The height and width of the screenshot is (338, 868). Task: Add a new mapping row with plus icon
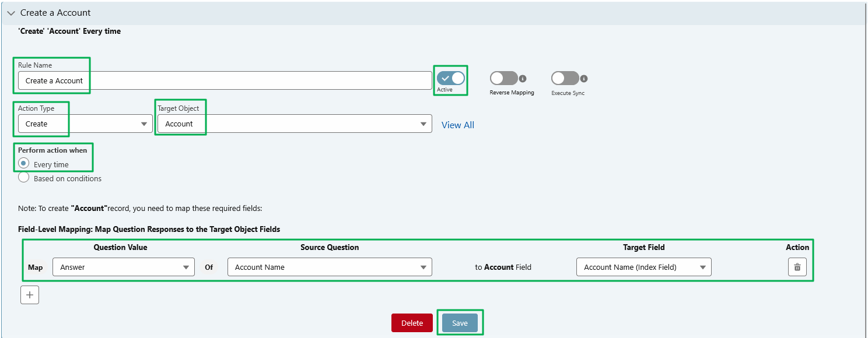[x=30, y=295]
